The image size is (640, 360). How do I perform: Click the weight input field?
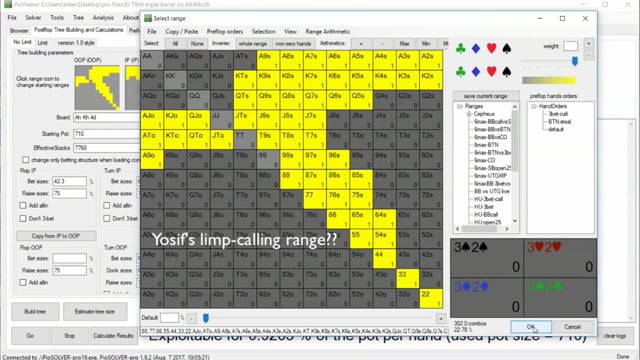pyautogui.click(x=571, y=46)
